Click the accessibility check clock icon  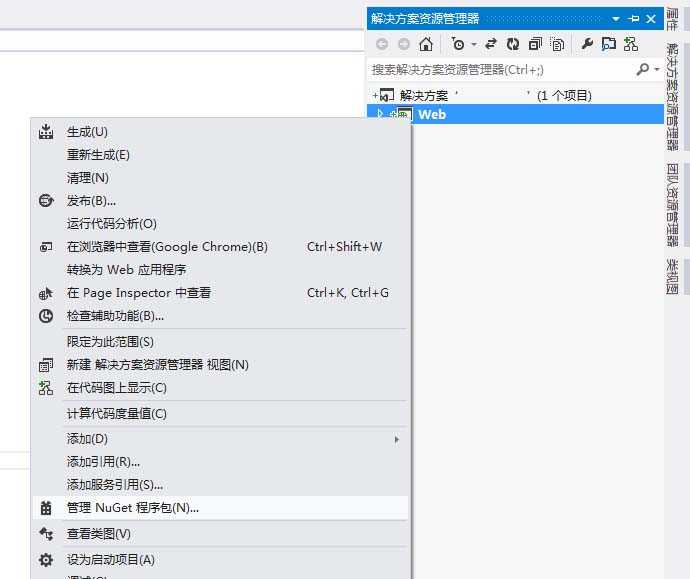[46, 315]
